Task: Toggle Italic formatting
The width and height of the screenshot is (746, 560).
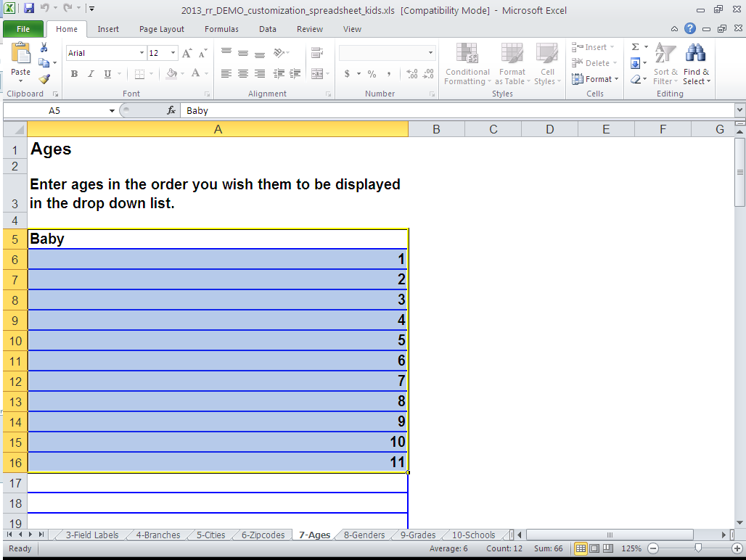Action: pos(91,74)
